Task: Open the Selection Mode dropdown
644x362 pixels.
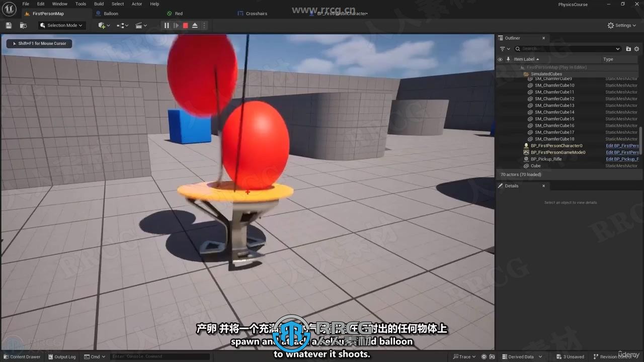Action: pos(61,25)
